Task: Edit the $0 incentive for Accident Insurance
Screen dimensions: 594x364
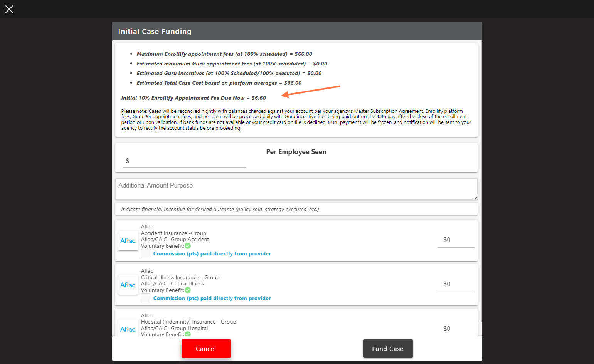Action: [456, 240]
